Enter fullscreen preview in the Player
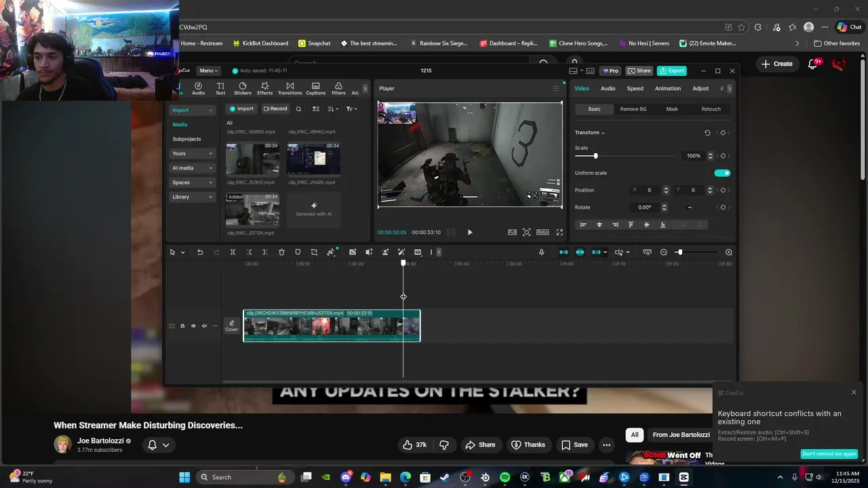 559,232
